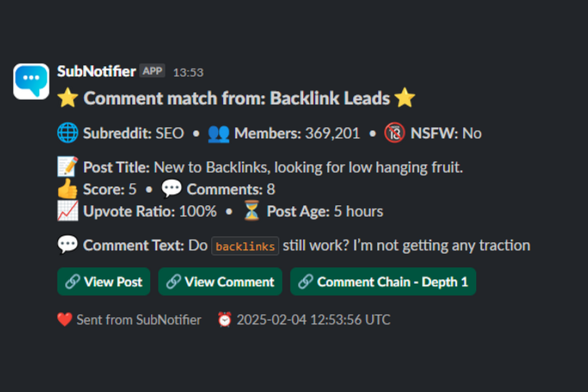588x392 pixels.
Task: Click the NSFW 18-plus icon
Action: click(394, 132)
